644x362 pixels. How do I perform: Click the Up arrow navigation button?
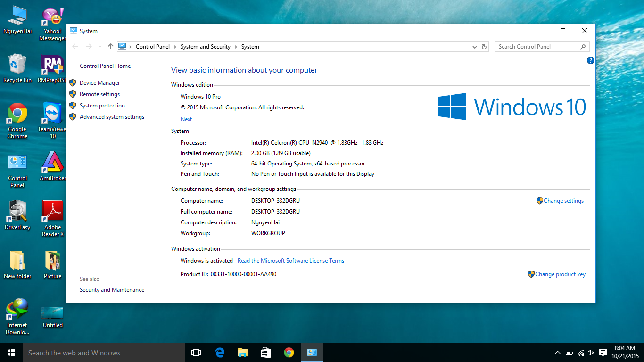[111, 46]
